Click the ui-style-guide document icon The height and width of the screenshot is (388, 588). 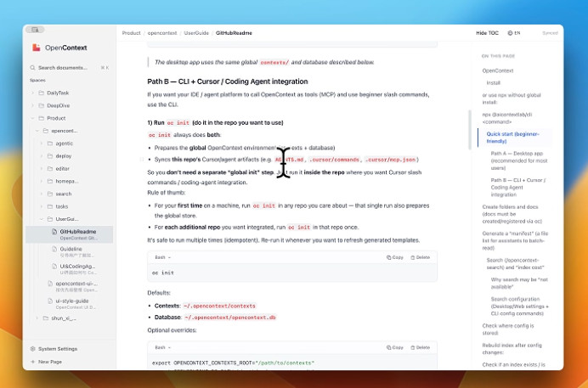[x=50, y=301]
